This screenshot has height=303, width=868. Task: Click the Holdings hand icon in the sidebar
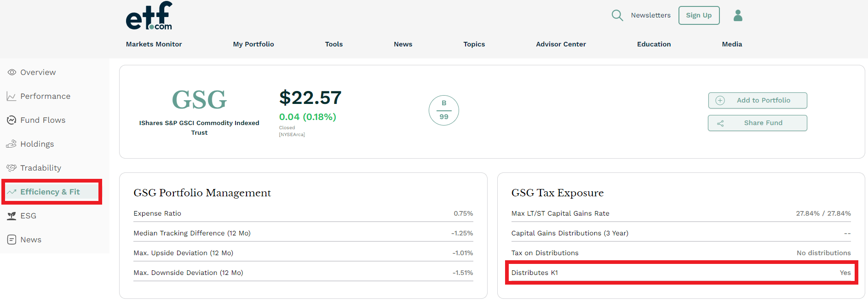11,144
